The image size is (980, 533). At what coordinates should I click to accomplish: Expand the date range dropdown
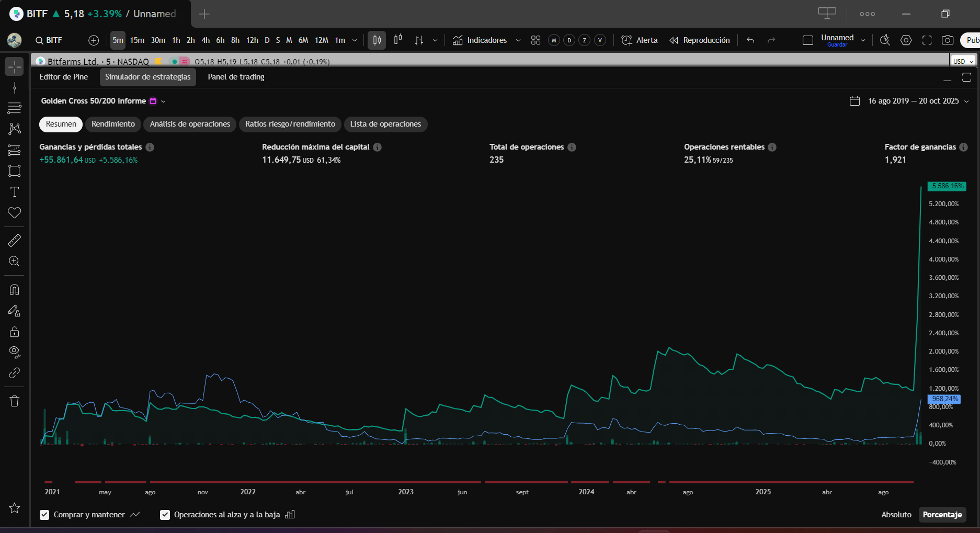pos(966,101)
